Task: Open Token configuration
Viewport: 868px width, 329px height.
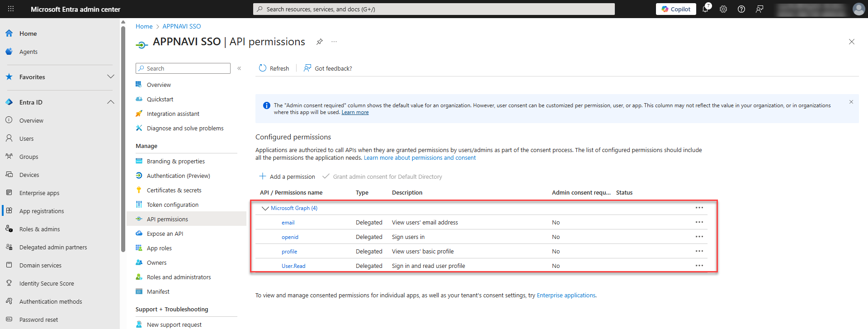Action: (172, 205)
